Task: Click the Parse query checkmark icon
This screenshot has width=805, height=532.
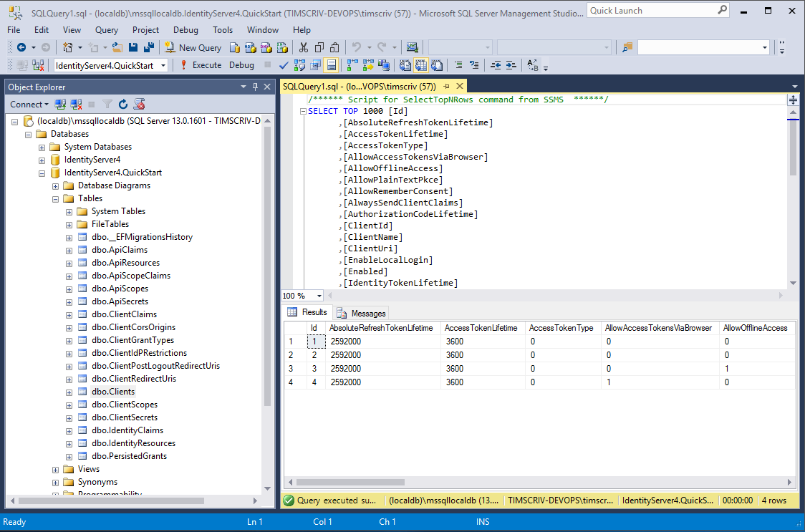Action: point(284,65)
